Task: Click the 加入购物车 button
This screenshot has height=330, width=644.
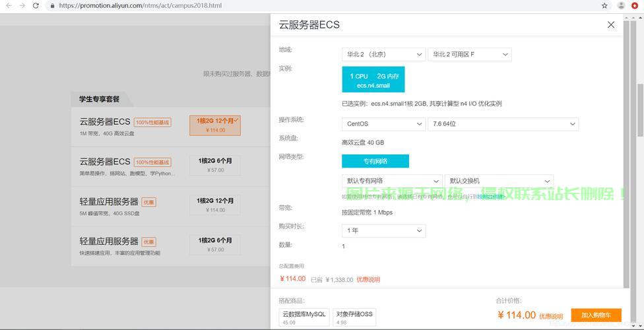Action: click(x=596, y=315)
